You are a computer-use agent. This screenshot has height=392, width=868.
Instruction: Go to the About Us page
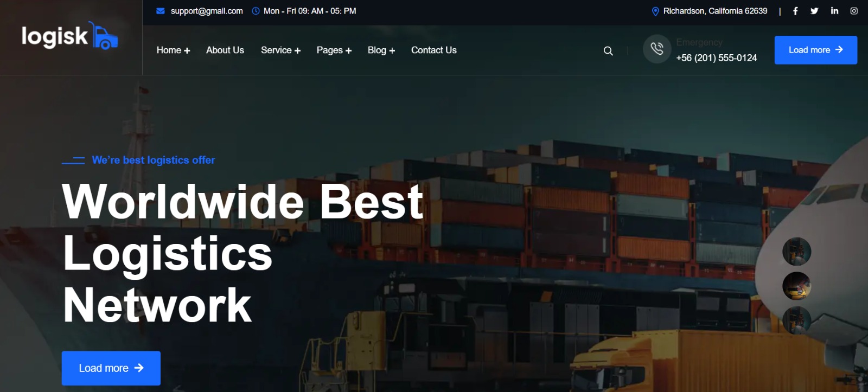click(225, 50)
